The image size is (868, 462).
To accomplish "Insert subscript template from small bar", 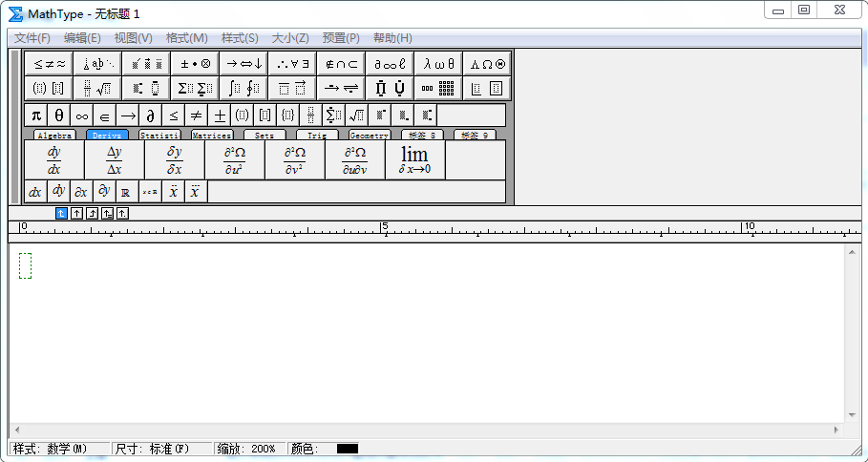I will pos(402,115).
